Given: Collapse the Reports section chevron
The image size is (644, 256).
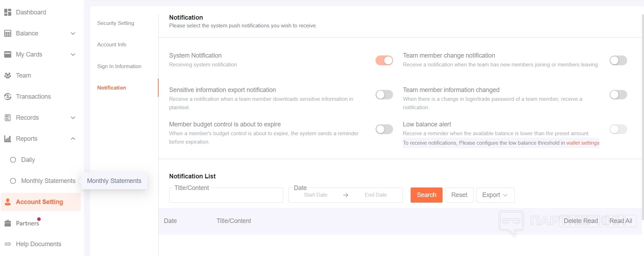Looking at the screenshot, I should tap(73, 139).
